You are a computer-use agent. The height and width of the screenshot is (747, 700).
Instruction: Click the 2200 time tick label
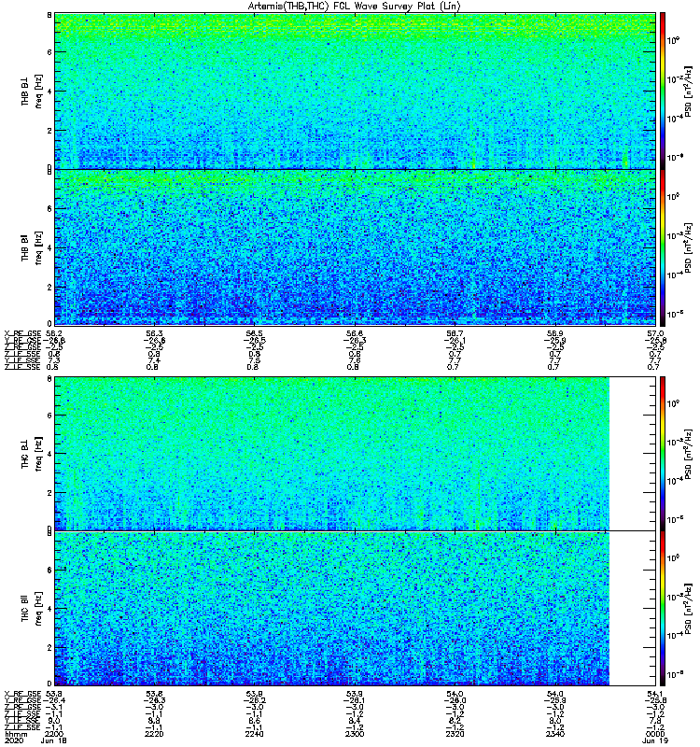(53, 734)
